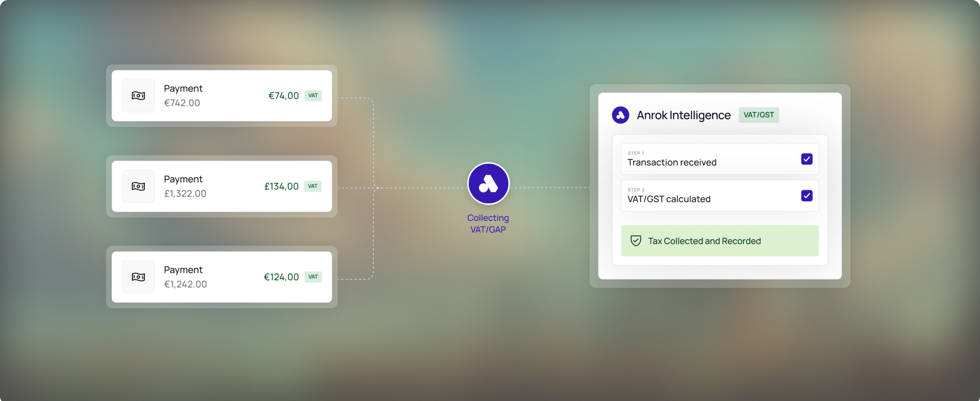Toggle the Transaction received checkbox
This screenshot has height=401, width=980.
coord(807,159)
